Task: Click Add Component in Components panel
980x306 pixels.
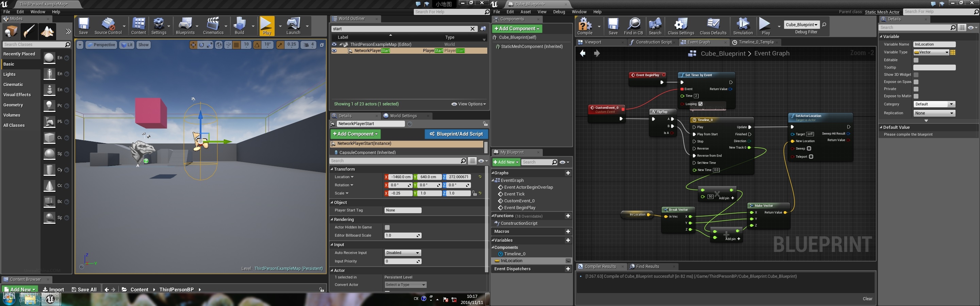Action: pyautogui.click(x=517, y=29)
